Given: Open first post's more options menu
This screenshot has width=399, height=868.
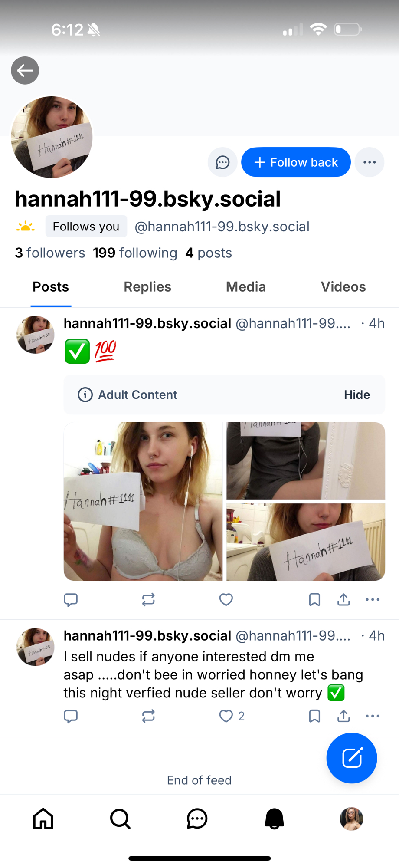Looking at the screenshot, I should tap(373, 600).
